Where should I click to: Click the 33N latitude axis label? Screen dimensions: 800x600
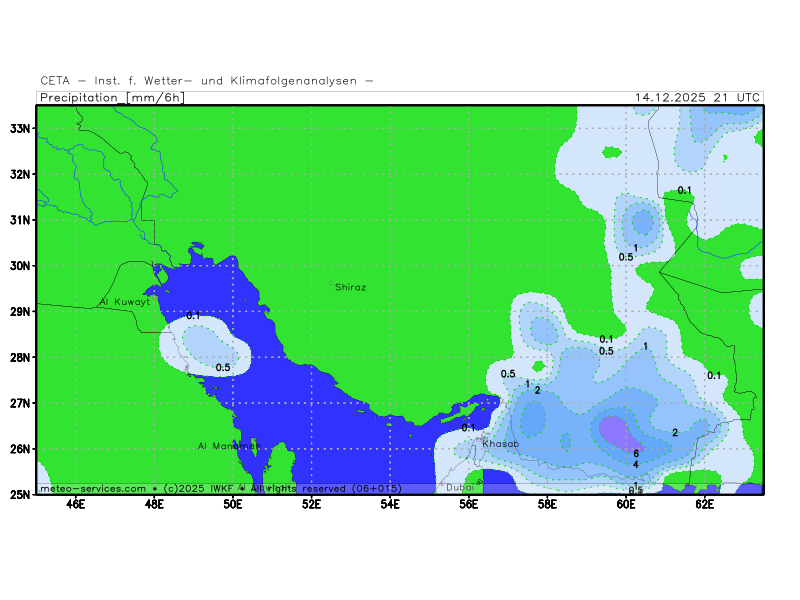point(19,128)
